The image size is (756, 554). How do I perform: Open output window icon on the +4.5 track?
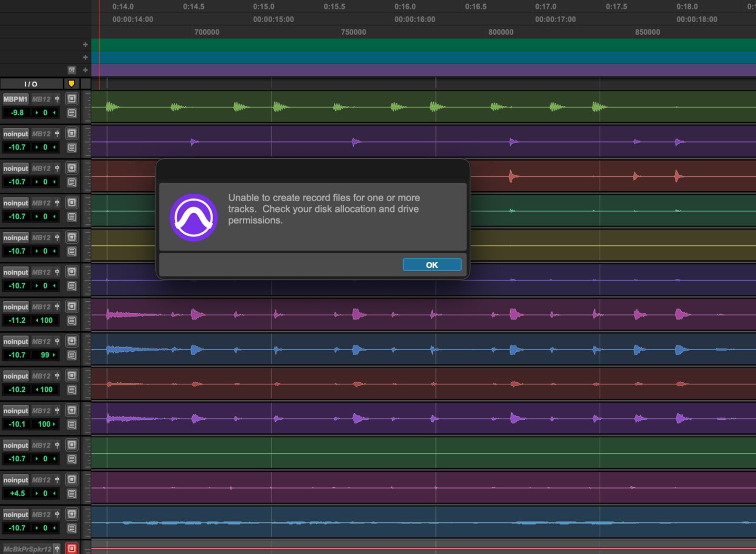tap(57, 480)
